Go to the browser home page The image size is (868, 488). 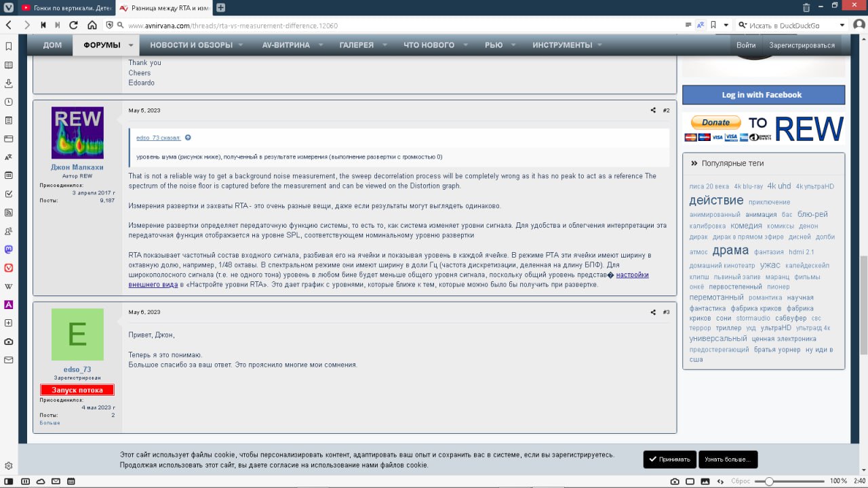[x=92, y=25]
